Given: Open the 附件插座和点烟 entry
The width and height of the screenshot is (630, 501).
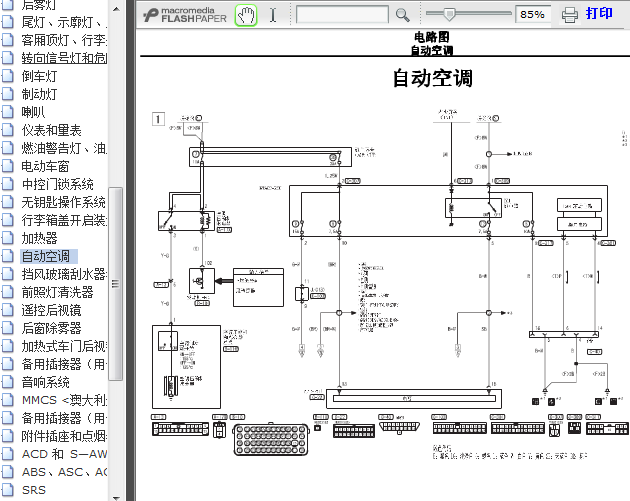Looking at the screenshot, I should tap(64, 436).
